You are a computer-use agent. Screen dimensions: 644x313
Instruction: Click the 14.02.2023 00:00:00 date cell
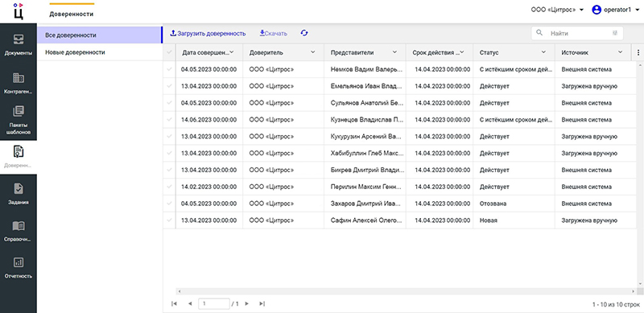(209, 187)
